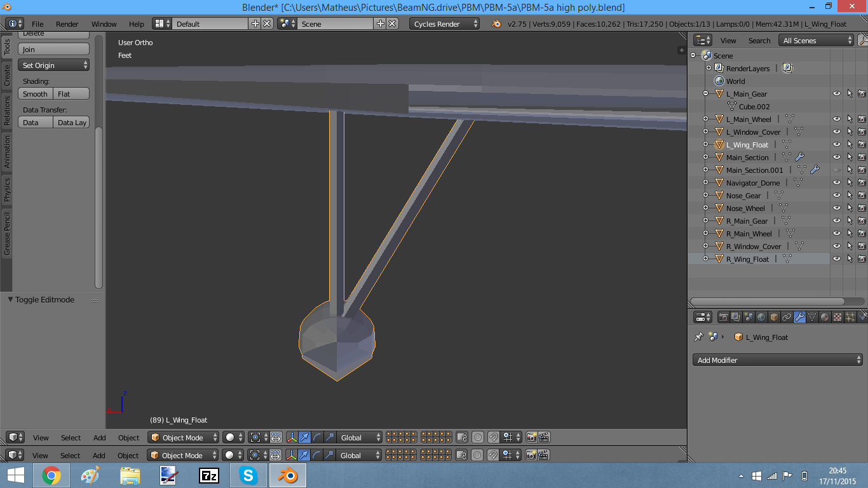Click the screen layout browse icon beside Default
The image size is (868, 488).
click(x=162, y=24)
